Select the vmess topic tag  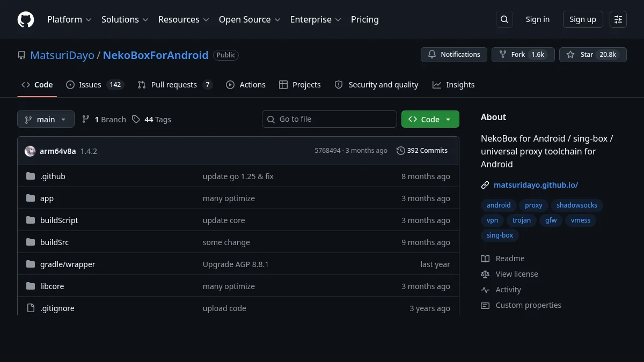[x=581, y=220]
